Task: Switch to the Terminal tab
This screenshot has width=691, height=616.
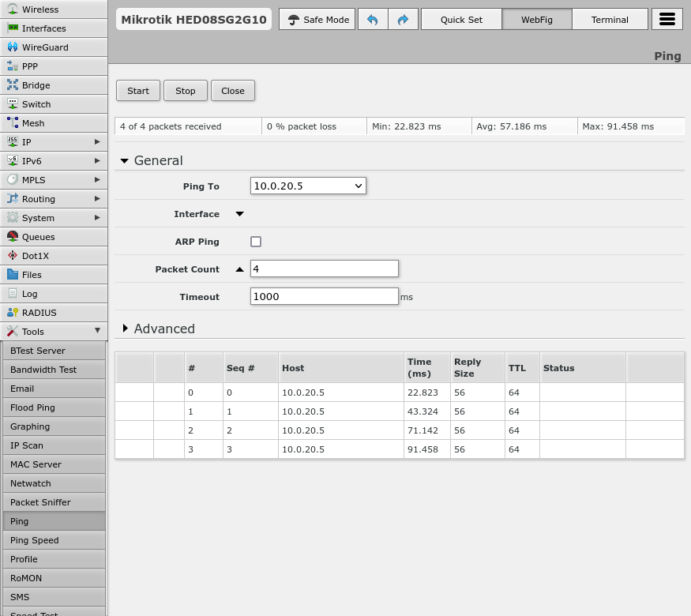Action: point(610,20)
